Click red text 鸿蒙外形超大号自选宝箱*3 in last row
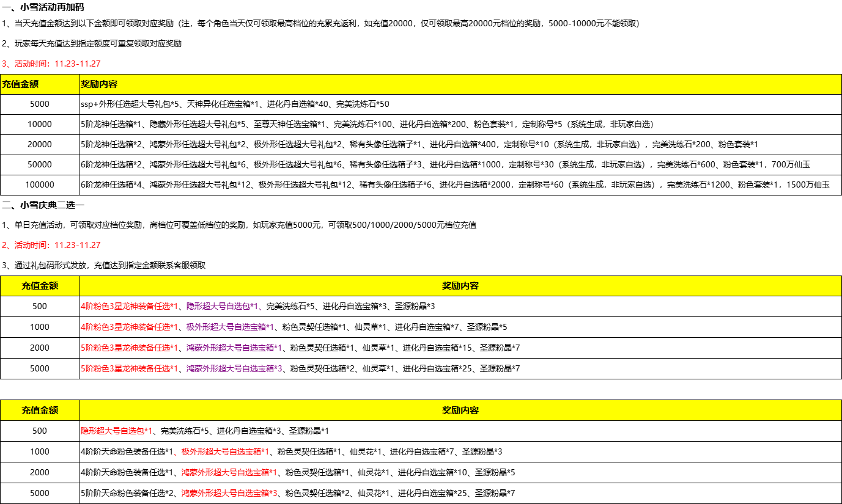Image resolution: width=842 pixels, height=504 pixels. 229,493
